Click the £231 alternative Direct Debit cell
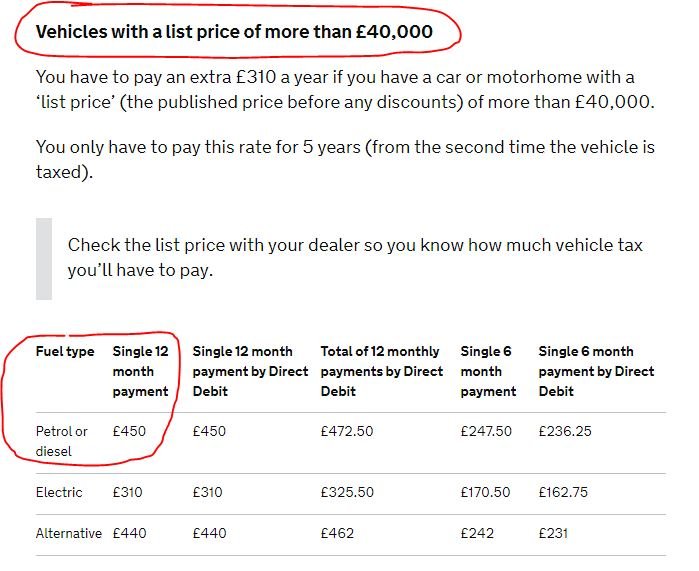 click(553, 533)
